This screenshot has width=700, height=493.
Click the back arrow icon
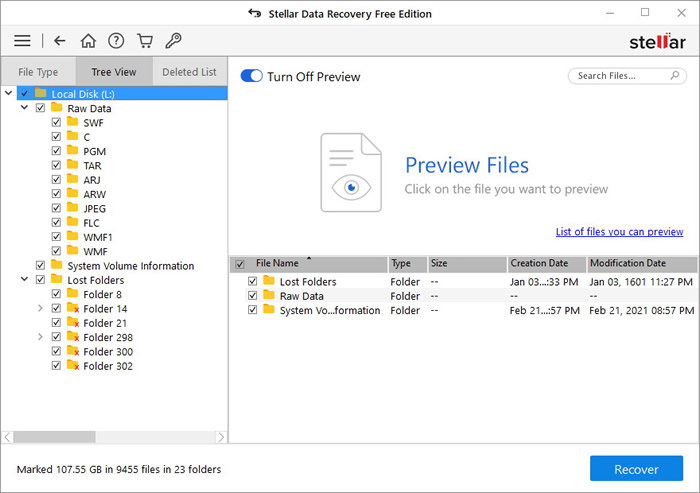coord(60,41)
